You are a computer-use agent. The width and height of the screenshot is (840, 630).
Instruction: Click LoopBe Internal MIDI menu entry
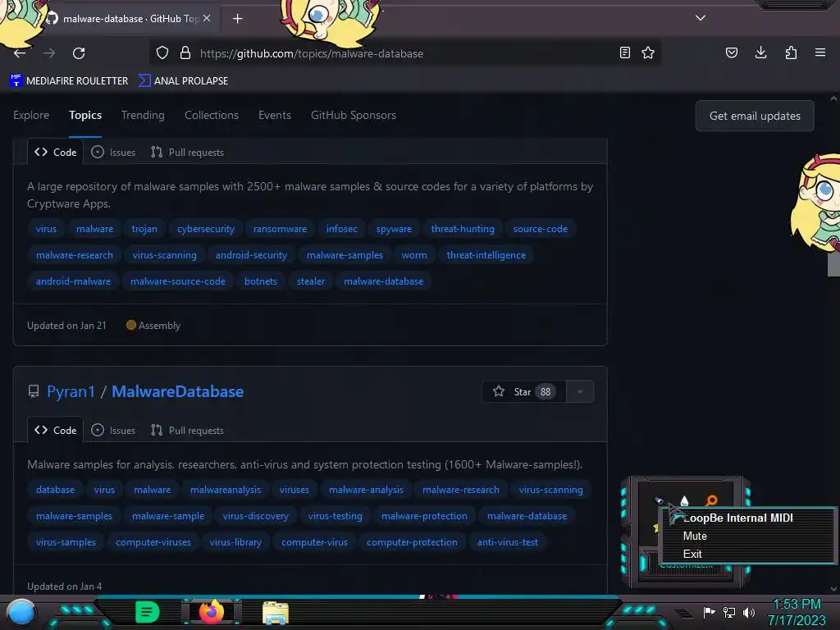click(x=738, y=518)
